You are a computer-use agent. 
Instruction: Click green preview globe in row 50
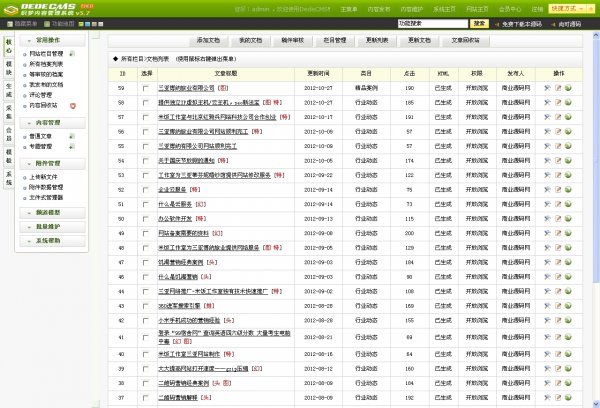pos(568,219)
